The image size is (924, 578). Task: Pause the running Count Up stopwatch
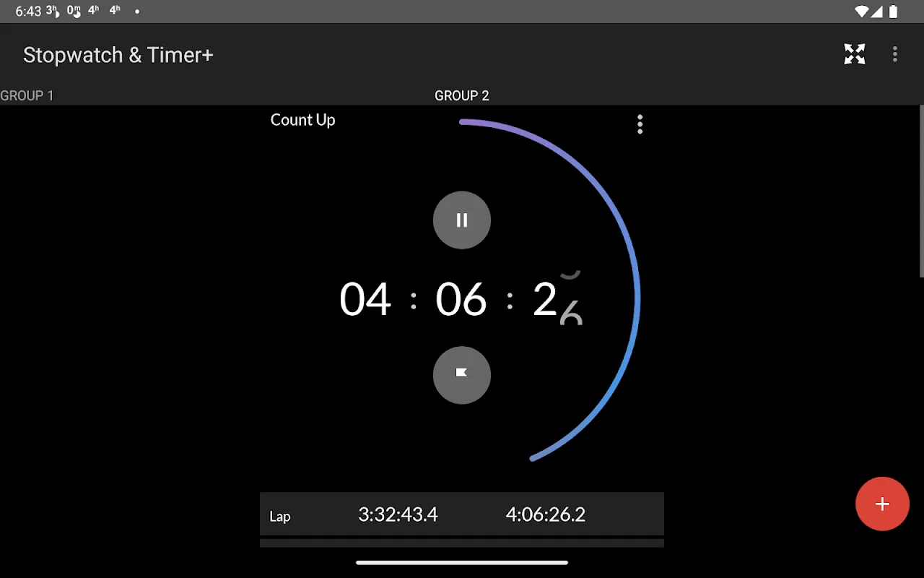pos(462,220)
